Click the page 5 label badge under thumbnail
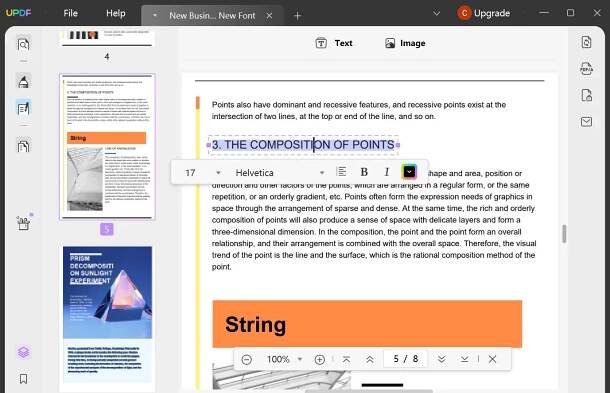The width and height of the screenshot is (610, 393). coord(107,229)
